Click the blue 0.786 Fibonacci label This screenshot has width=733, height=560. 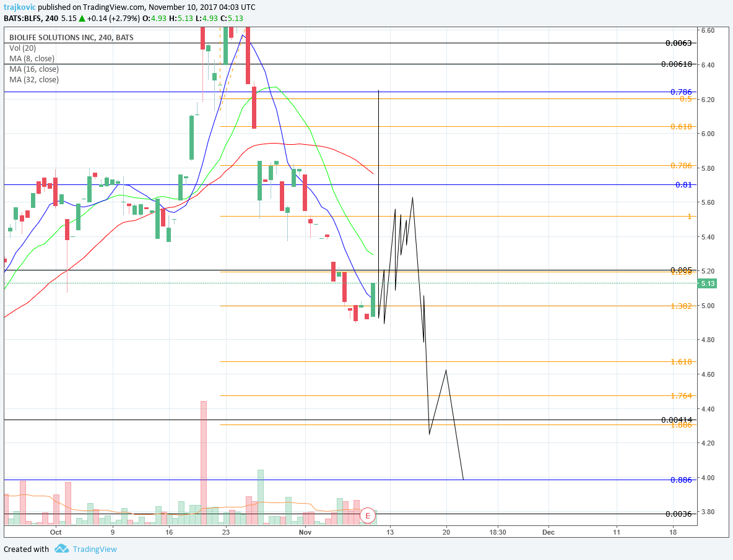[681, 92]
